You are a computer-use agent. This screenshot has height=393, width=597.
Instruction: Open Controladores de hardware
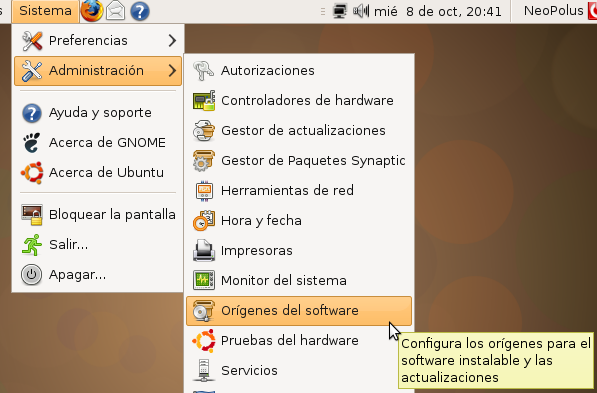299,101
